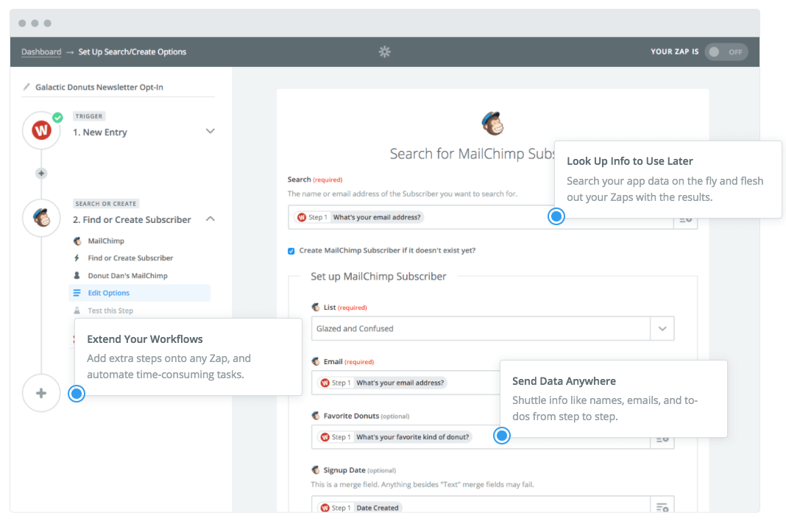Viewport: 786px width, 532px height.
Task: Click the Set up MailChimp Subscriber heading
Action: tap(378, 276)
